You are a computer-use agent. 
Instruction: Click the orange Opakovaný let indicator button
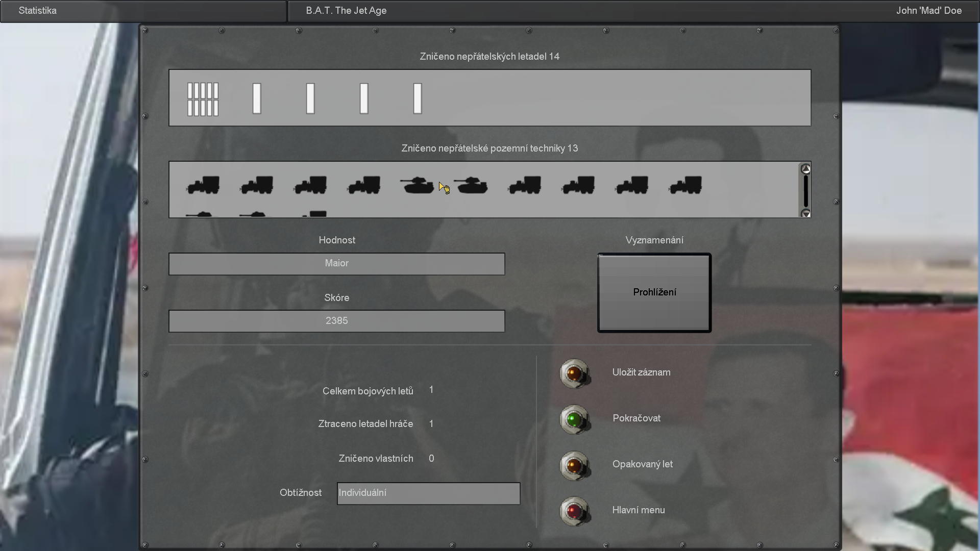click(574, 465)
